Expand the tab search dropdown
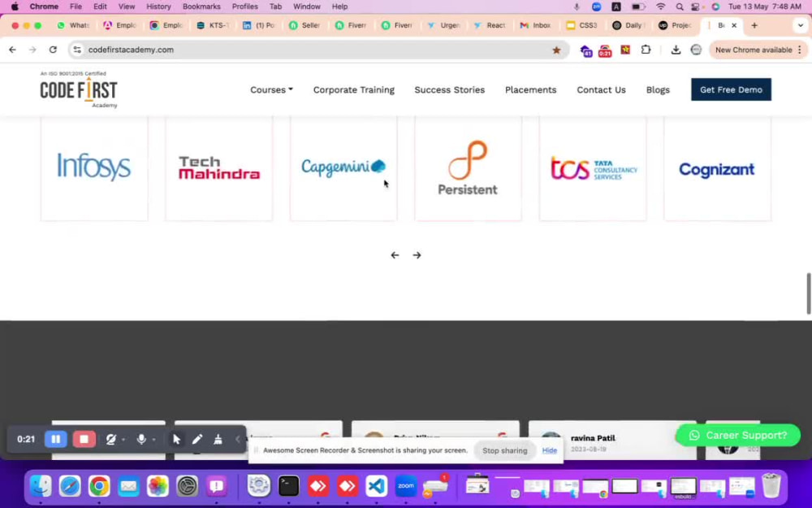Viewport: 812px width, 508px height. pyautogui.click(x=800, y=25)
